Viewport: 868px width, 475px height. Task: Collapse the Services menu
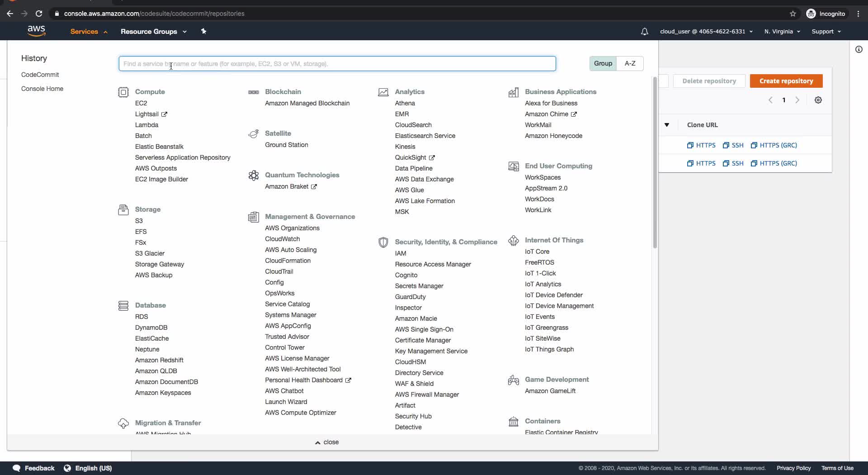pyautogui.click(x=89, y=32)
